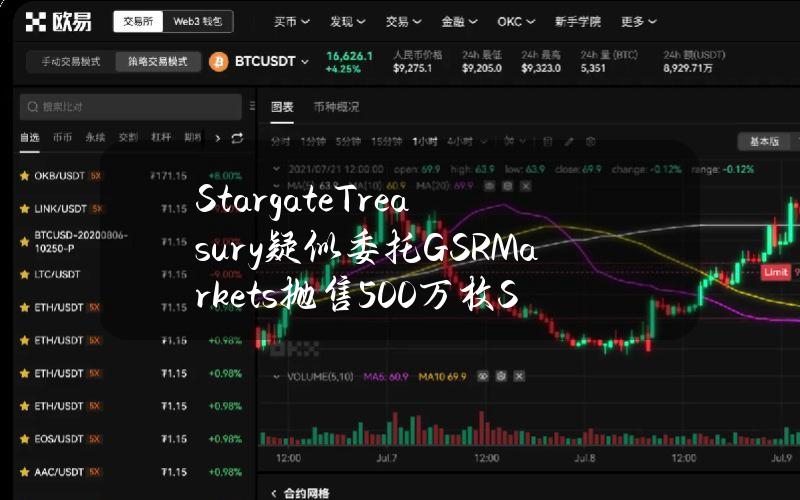Remove the MA indicator with X
The width and height of the screenshot is (800, 500).
pyautogui.click(x=525, y=186)
